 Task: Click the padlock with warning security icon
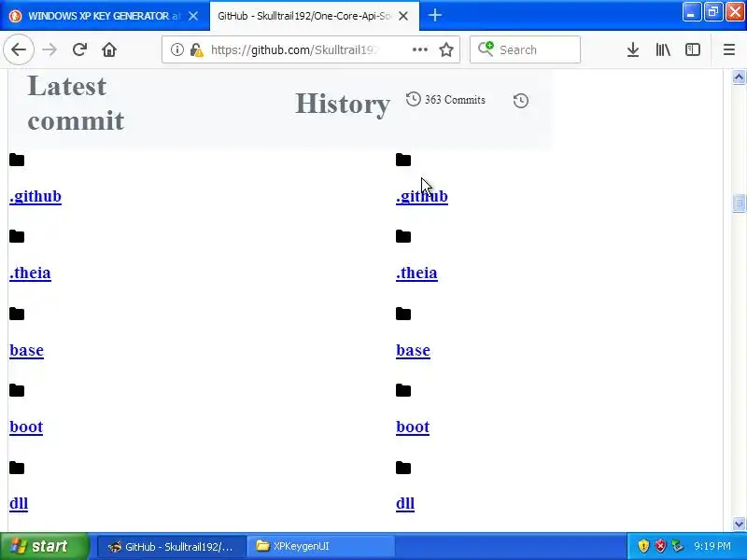(x=196, y=49)
